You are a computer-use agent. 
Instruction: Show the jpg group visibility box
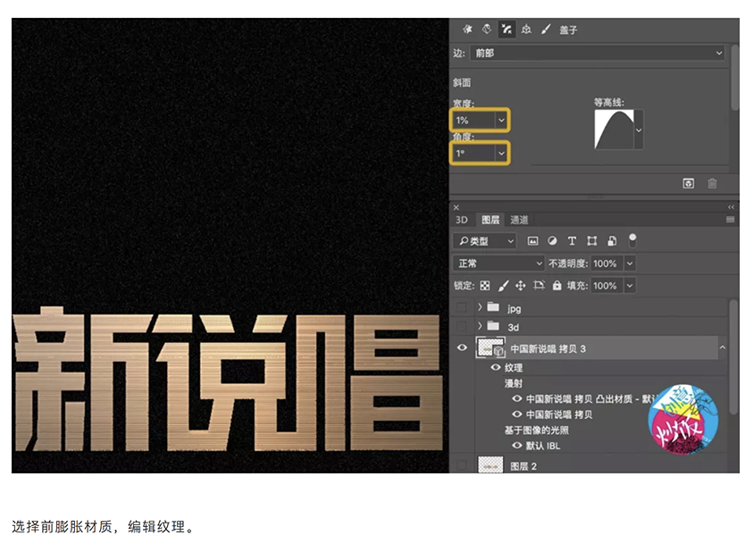pyautogui.click(x=461, y=307)
